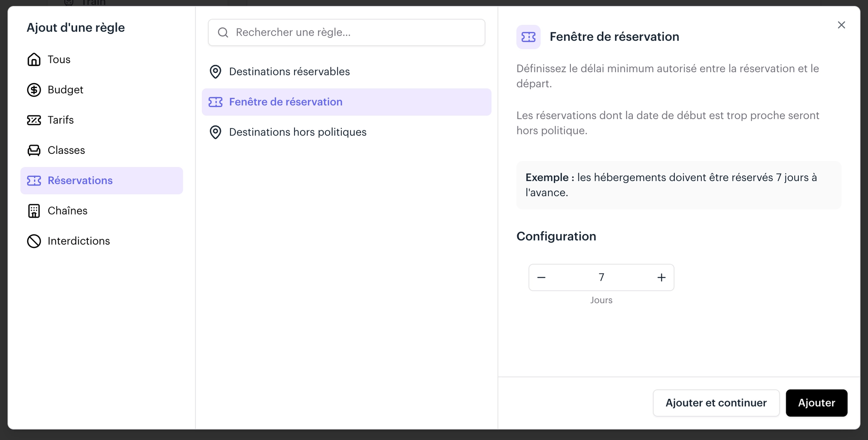This screenshot has height=440, width=868.
Task: Click the Fenêtre de réservation detail heading
Action: click(x=614, y=37)
